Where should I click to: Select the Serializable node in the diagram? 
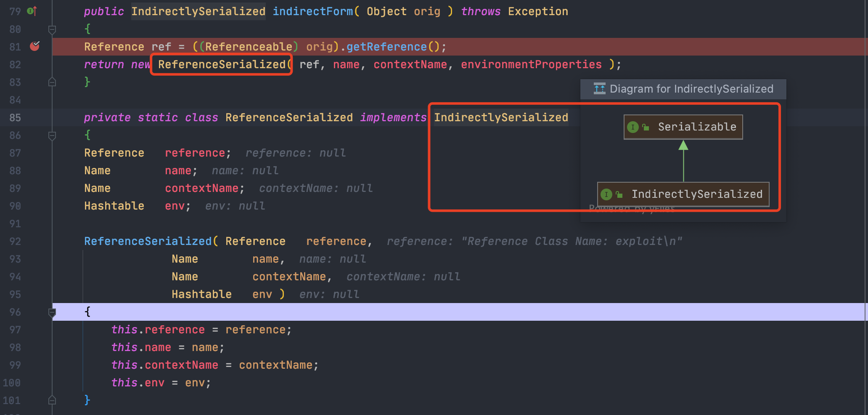pyautogui.click(x=683, y=127)
